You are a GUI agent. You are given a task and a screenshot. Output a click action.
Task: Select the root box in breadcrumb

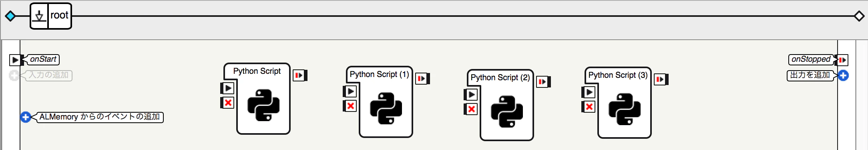(x=51, y=16)
